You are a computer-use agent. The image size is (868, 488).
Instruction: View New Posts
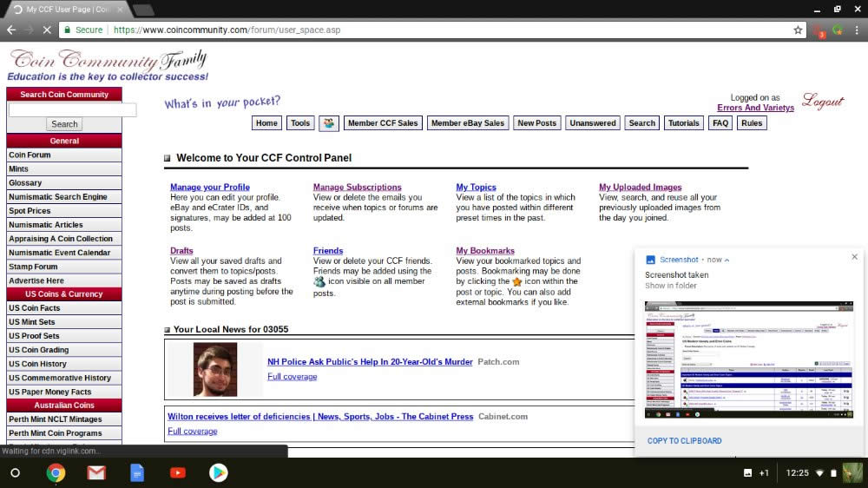537,123
